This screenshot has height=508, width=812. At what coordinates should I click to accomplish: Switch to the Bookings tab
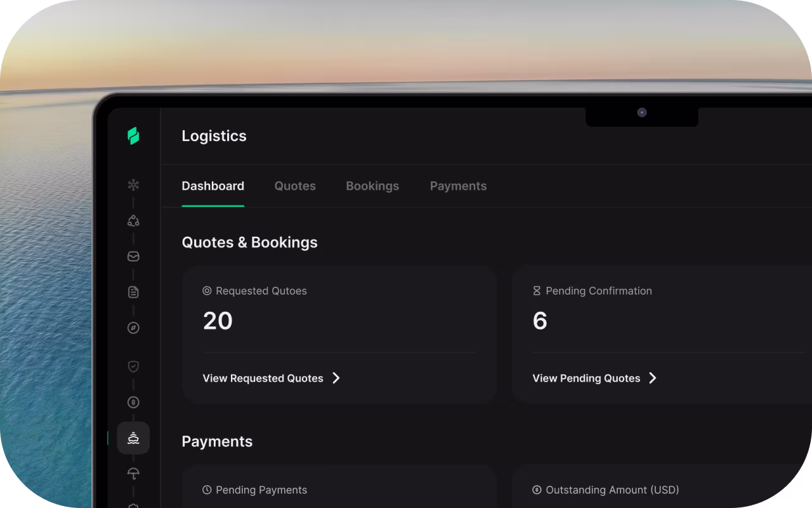[x=372, y=186]
